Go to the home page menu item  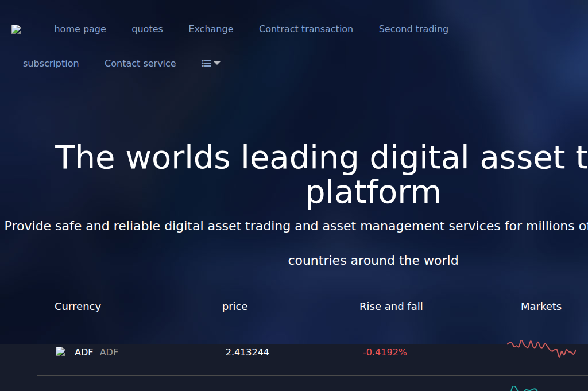pos(80,29)
